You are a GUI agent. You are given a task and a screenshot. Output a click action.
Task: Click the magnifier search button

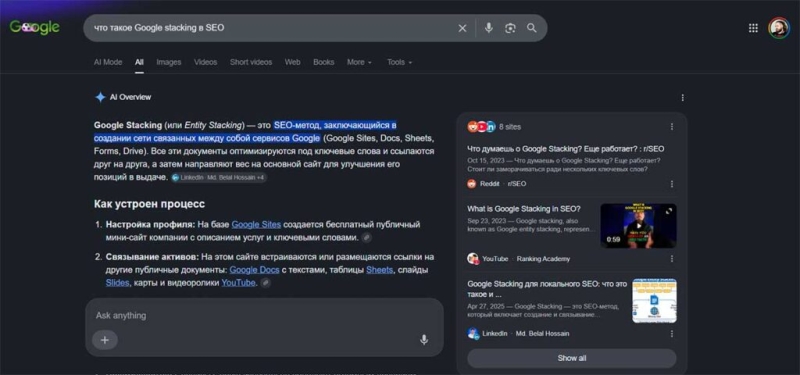[x=532, y=28]
